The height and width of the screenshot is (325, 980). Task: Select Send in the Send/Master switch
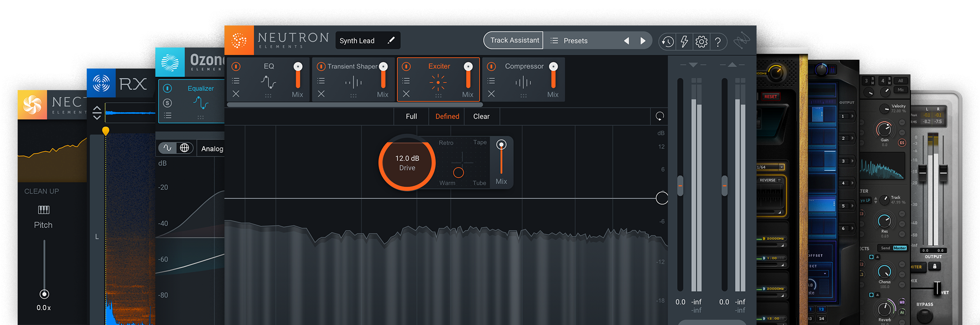pos(885,248)
